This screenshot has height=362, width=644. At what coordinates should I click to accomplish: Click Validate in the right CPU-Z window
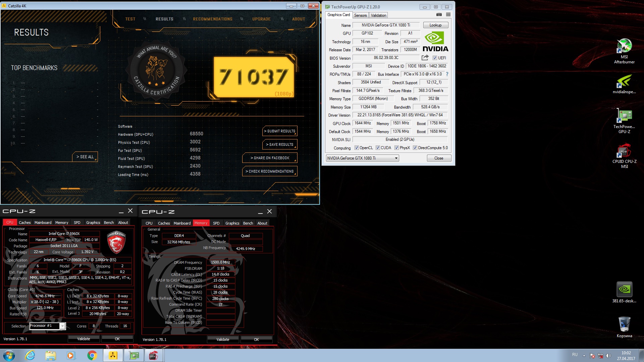(223, 340)
